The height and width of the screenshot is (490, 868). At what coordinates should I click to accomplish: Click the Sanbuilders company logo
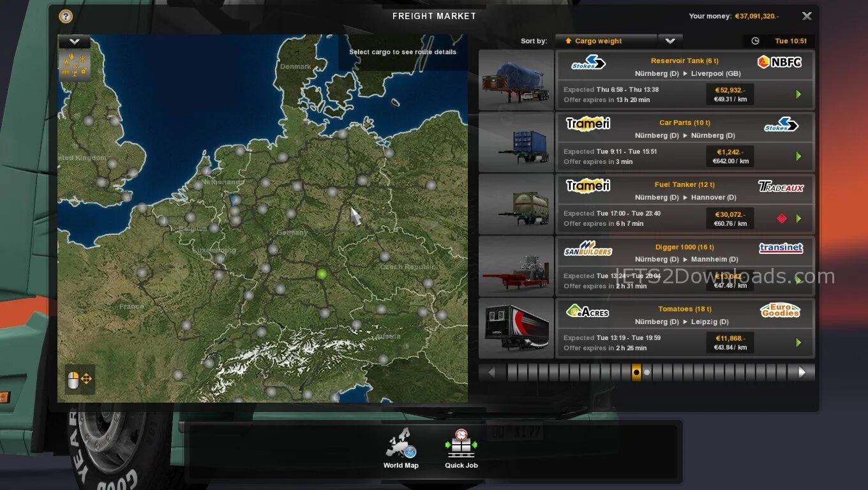[x=588, y=248]
